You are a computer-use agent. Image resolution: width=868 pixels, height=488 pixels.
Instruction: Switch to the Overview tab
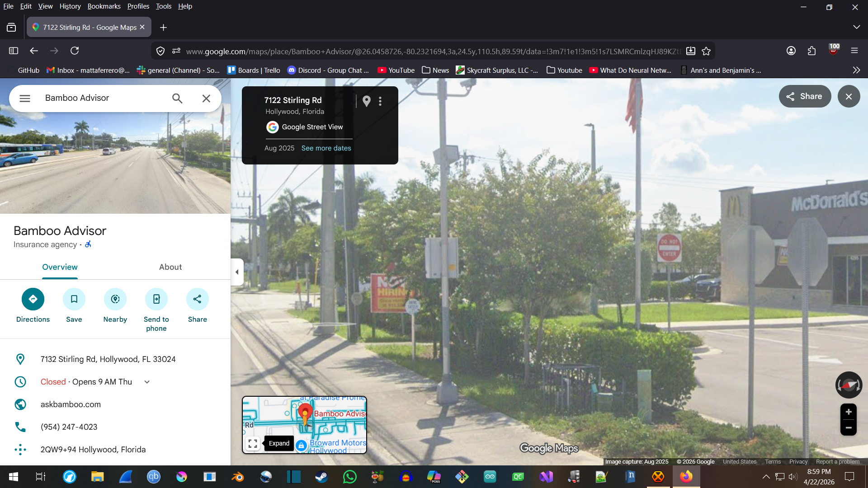pyautogui.click(x=60, y=267)
